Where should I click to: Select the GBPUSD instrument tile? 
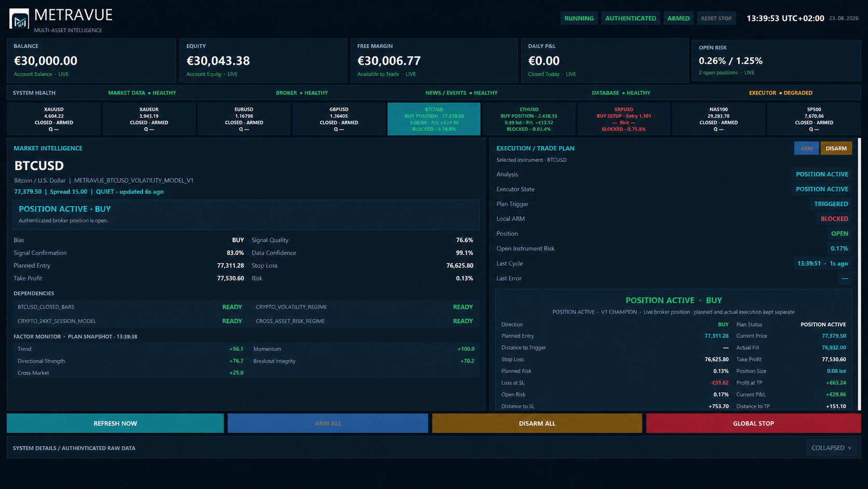(339, 119)
